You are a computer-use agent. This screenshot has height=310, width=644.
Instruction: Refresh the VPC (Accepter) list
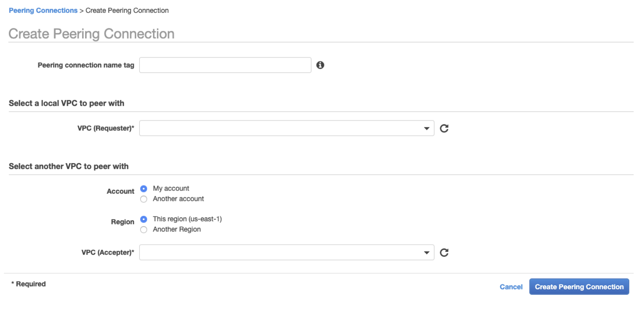click(x=444, y=252)
